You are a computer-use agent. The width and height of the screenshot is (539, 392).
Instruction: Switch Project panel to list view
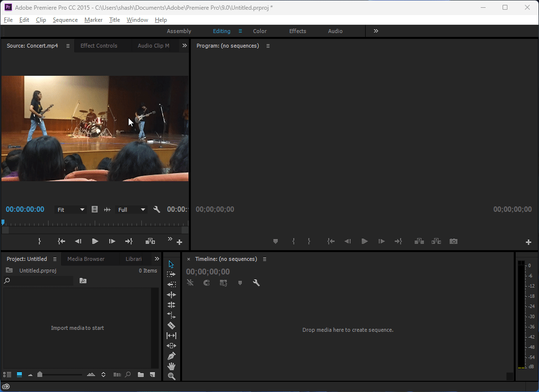click(x=7, y=375)
